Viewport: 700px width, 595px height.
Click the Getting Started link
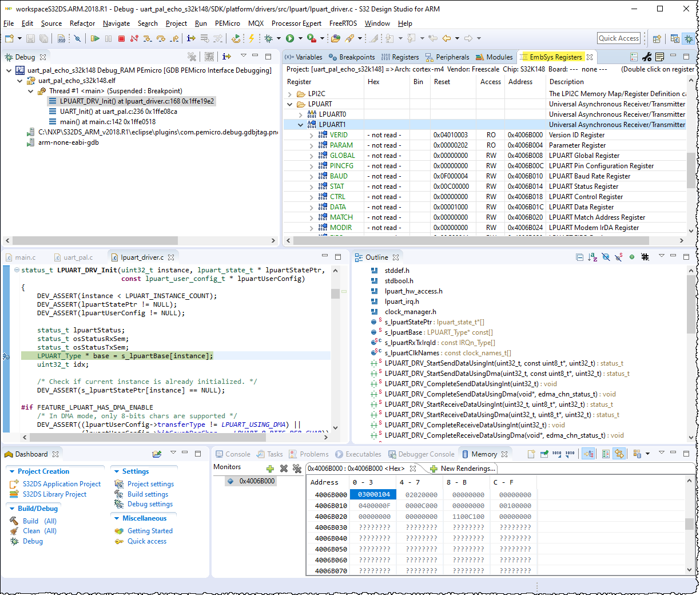[x=150, y=531]
